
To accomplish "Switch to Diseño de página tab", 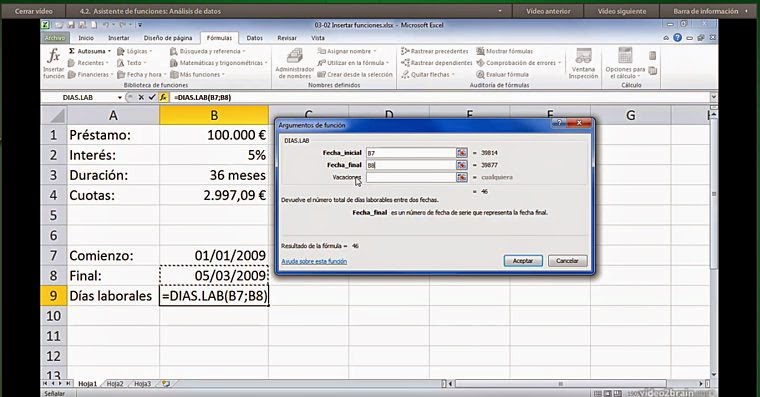I will [x=168, y=38].
